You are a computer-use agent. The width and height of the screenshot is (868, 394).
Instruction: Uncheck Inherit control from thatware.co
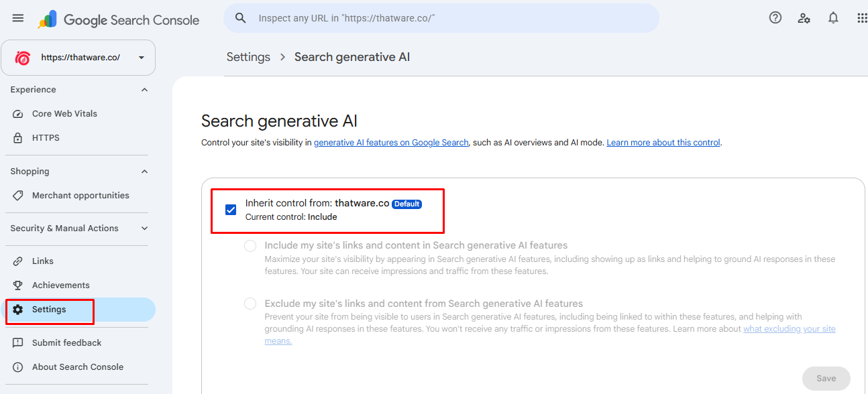(231, 210)
